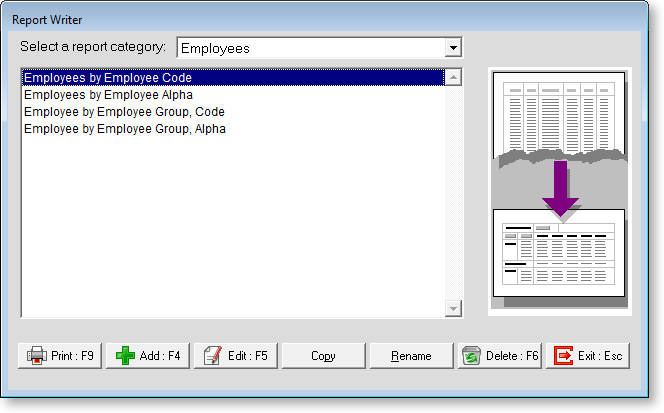Image resolution: width=664 pixels, height=413 pixels.
Task: Click the report layout preview thumbnail
Action: tap(560, 190)
